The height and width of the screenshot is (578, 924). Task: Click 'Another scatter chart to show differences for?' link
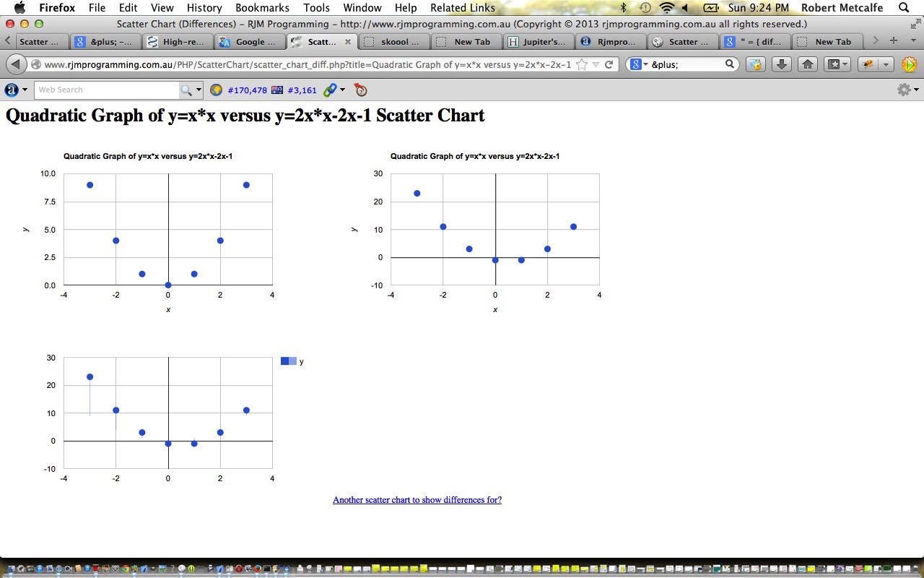point(417,500)
